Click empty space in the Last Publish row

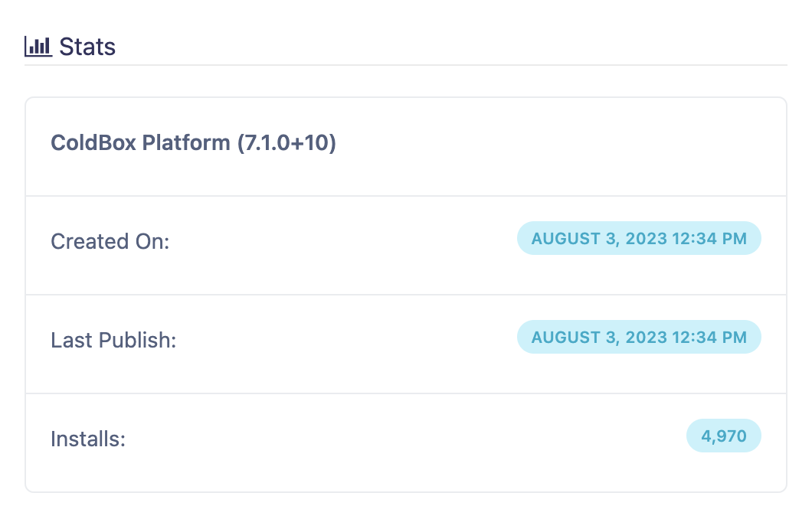click(x=345, y=340)
